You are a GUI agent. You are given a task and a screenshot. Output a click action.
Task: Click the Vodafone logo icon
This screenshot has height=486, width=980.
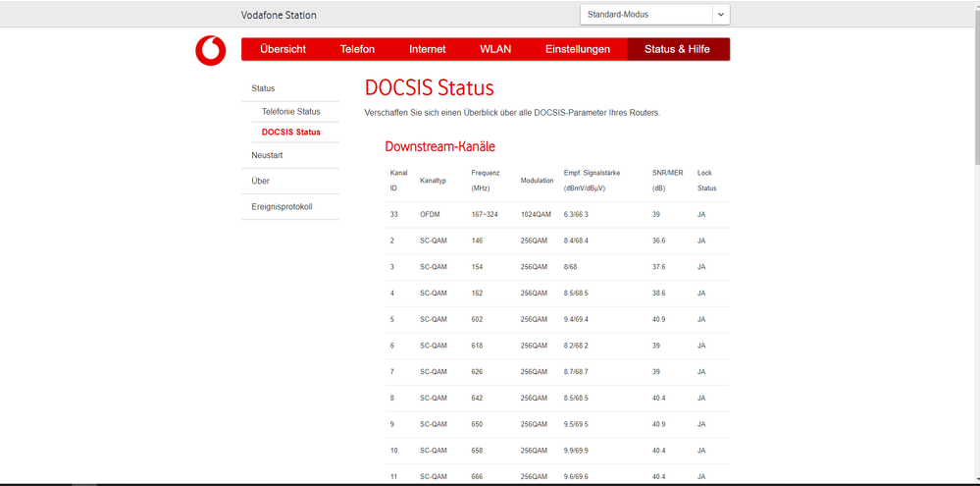(x=210, y=51)
